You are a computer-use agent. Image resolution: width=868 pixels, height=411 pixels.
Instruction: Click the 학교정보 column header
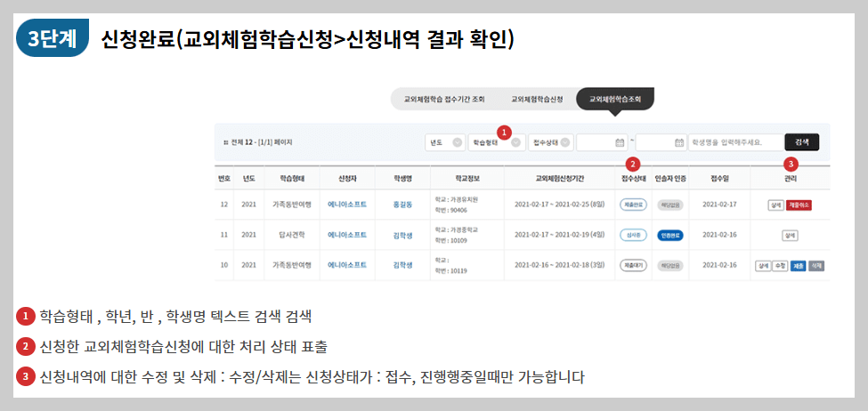(x=467, y=179)
